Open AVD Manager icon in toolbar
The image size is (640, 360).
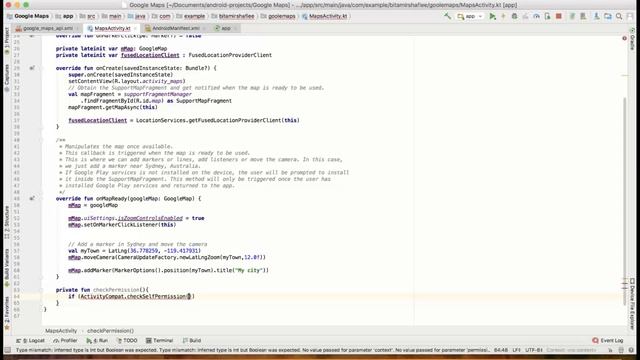tap(583, 16)
